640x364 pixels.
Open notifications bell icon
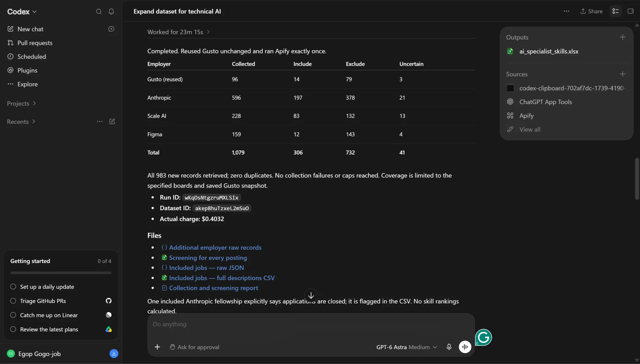(111, 12)
